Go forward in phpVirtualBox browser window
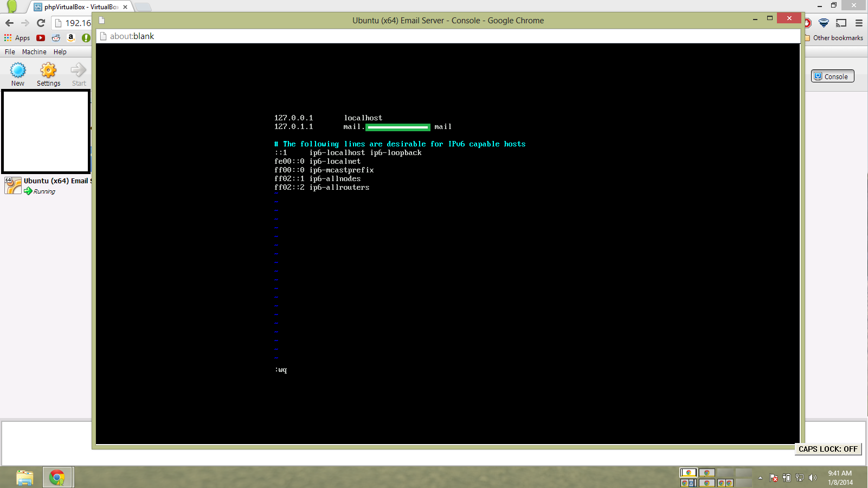868x488 pixels. [x=25, y=23]
